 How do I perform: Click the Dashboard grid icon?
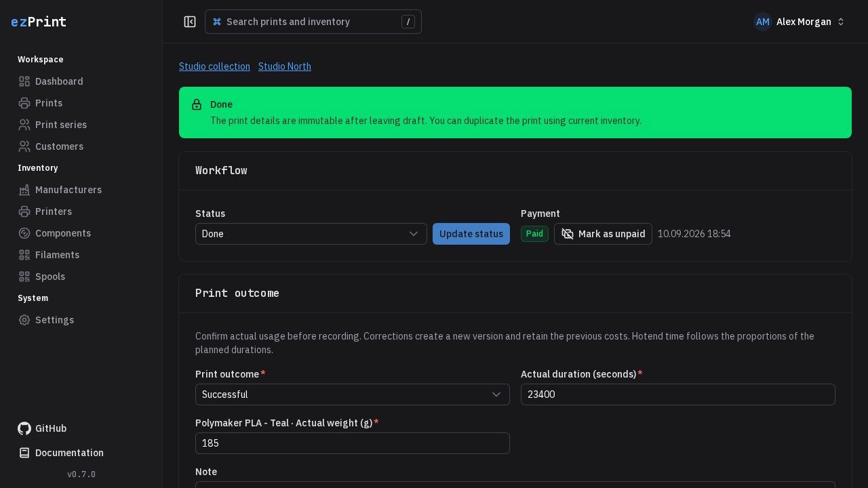click(24, 81)
